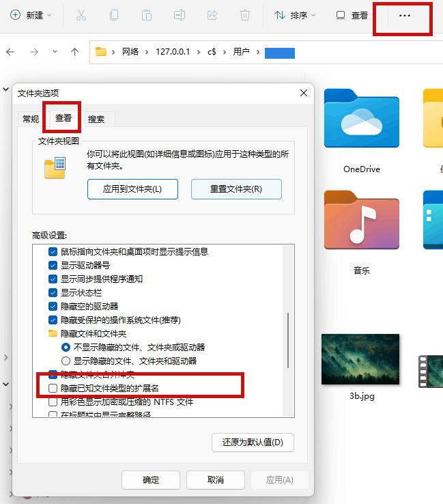Click 取消 to cancel folder options
The width and height of the screenshot is (443, 504).
[216, 480]
